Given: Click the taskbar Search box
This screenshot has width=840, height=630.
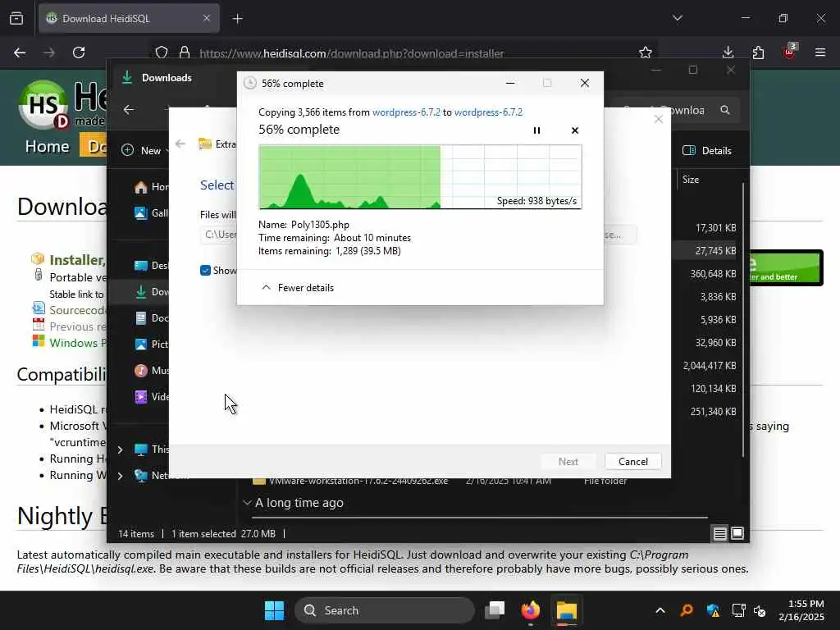Looking at the screenshot, I should point(385,610).
